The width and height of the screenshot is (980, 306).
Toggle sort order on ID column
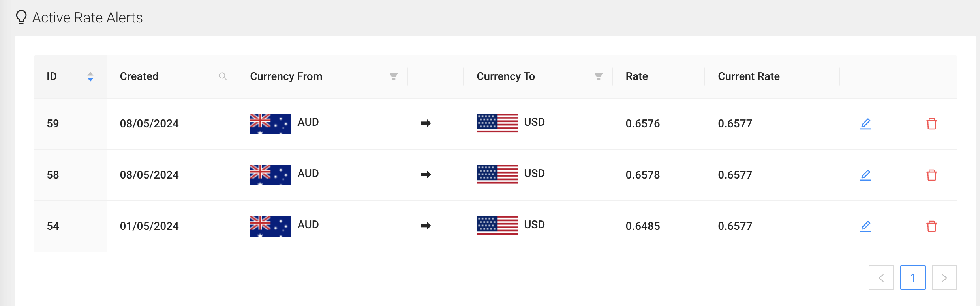pos(90,76)
